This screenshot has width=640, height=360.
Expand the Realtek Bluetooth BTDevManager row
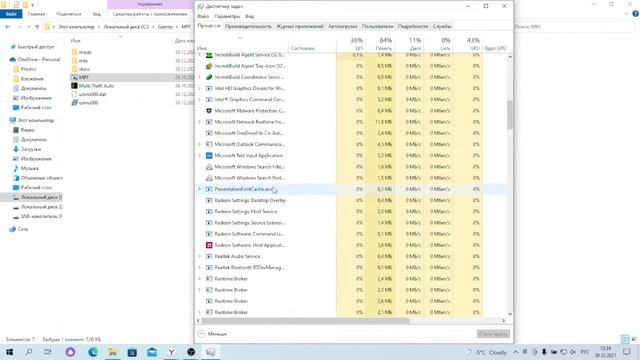[200, 267]
